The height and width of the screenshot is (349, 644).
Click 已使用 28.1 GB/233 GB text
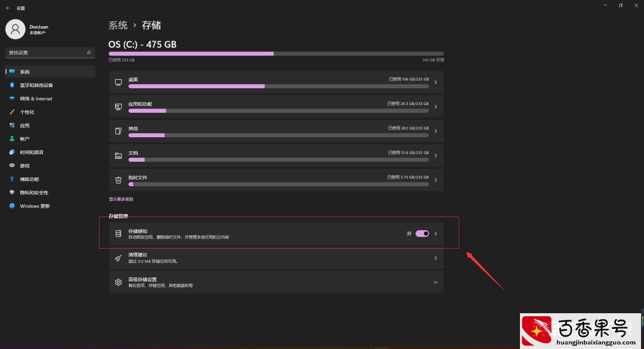[x=408, y=128]
